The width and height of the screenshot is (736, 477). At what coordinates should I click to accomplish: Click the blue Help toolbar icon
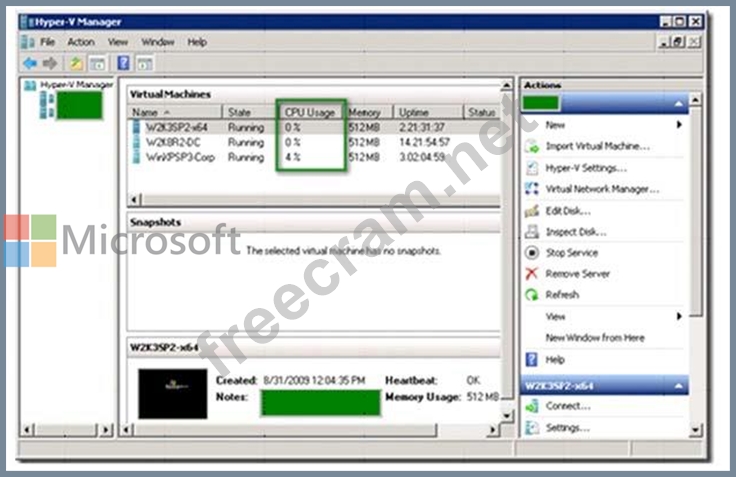[123, 63]
